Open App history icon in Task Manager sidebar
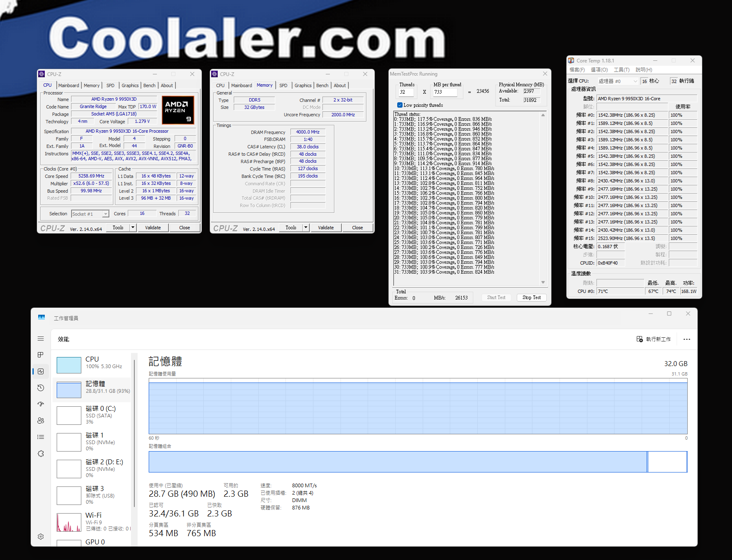This screenshot has width=732, height=560. coord(41,388)
